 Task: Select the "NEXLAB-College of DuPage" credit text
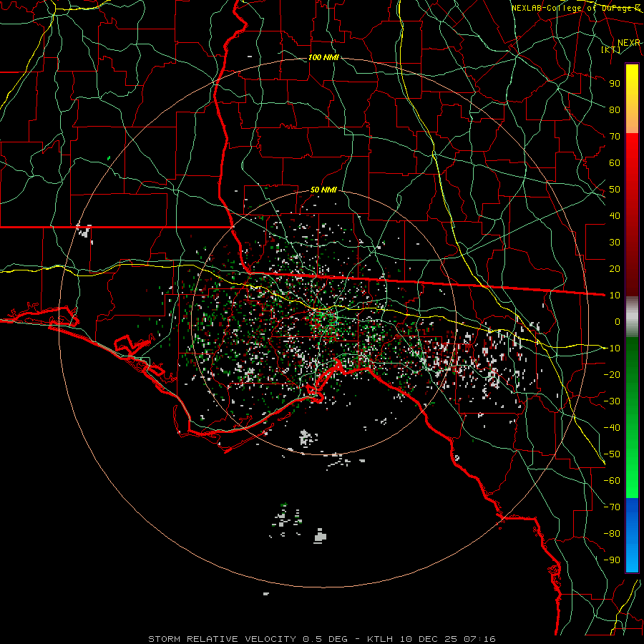point(572,8)
